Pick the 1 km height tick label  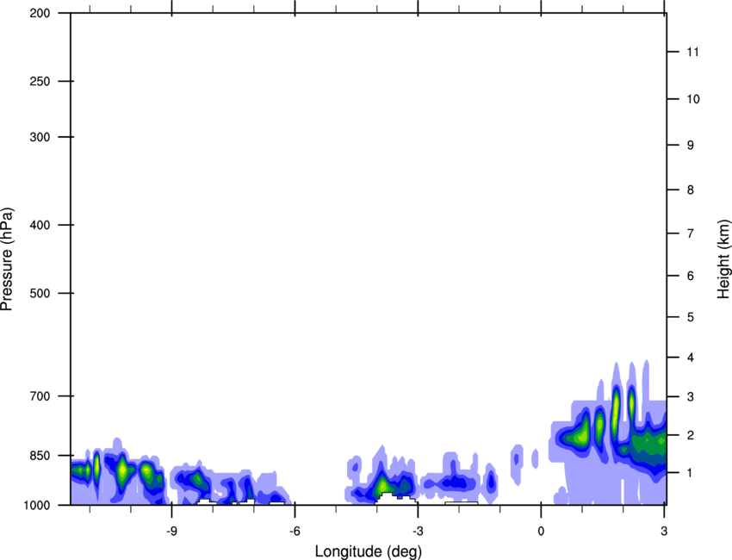click(691, 473)
